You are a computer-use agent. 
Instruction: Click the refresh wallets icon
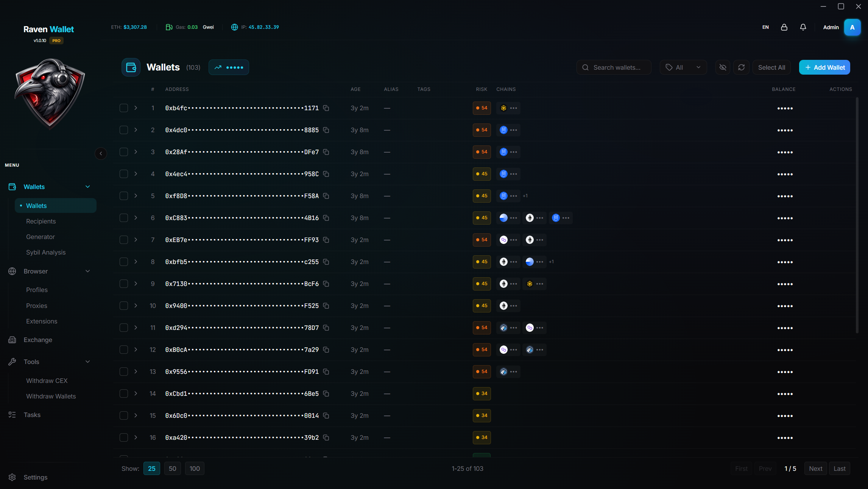click(x=742, y=67)
